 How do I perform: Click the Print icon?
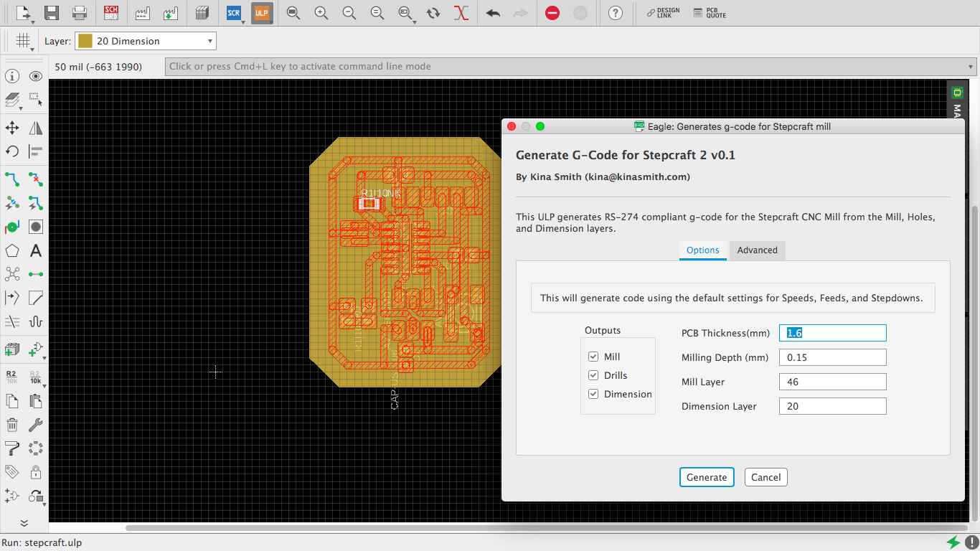[x=80, y=13]
